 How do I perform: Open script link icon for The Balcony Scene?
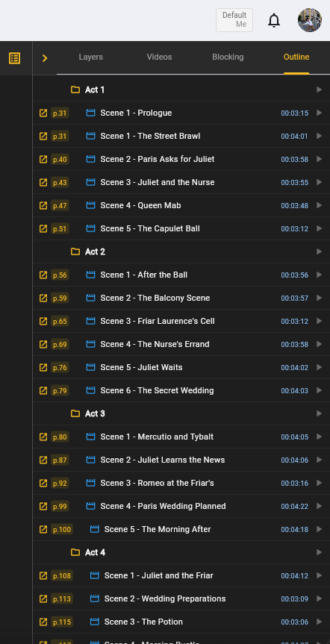(x=43, y=298)
